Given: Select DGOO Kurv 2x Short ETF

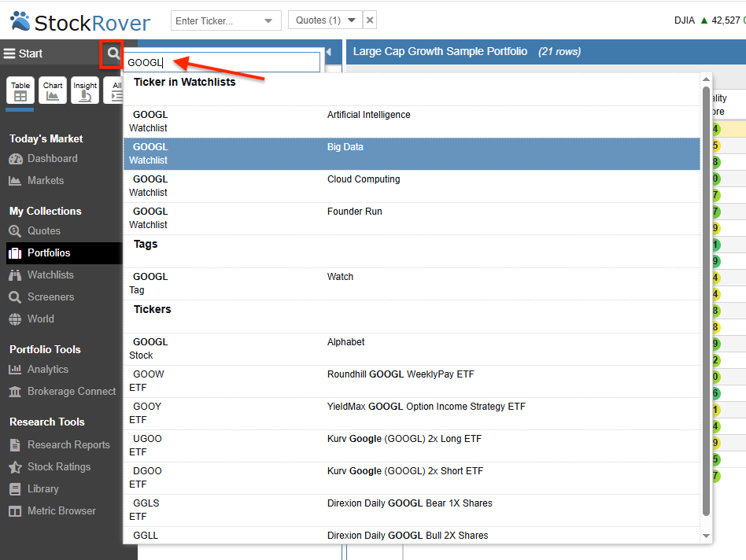Looking at the screenshot, I should click(x=412, y=477).
